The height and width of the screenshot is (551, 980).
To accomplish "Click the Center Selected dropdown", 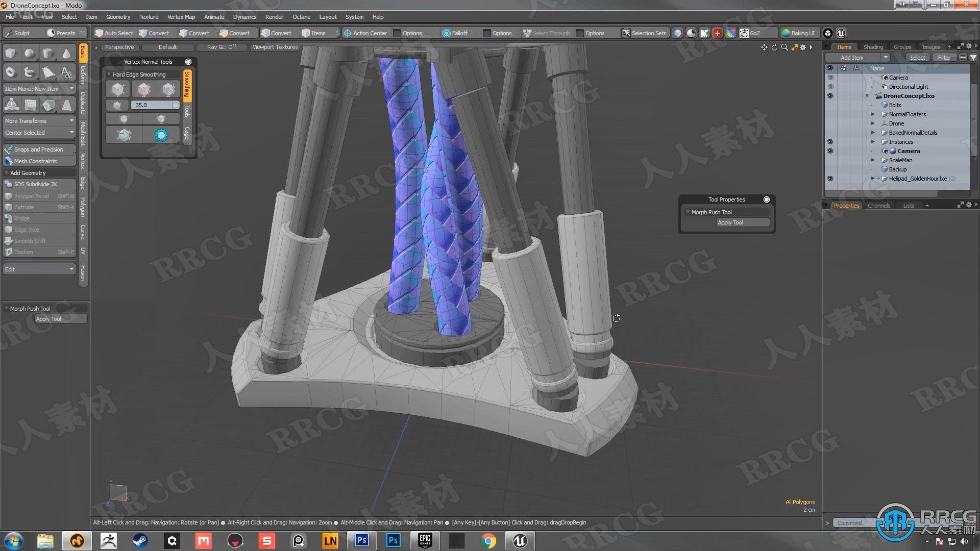I will pyautogui.click(x=38, y=132).
